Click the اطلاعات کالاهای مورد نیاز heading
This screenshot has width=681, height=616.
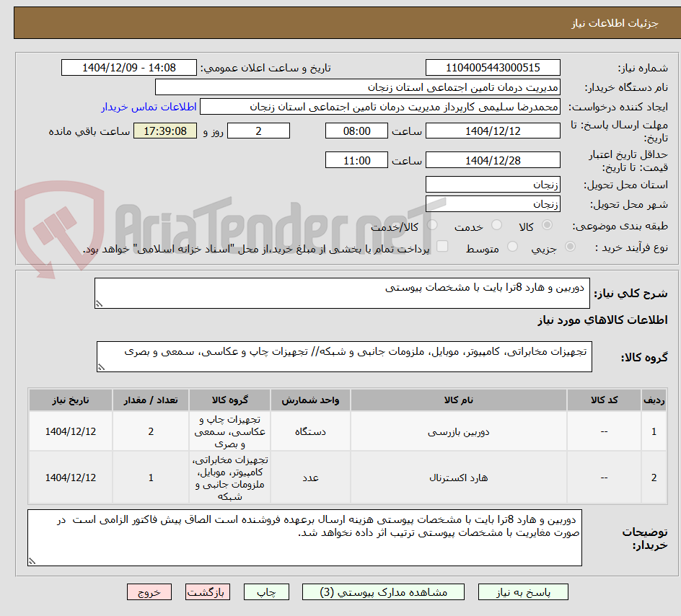602,320
